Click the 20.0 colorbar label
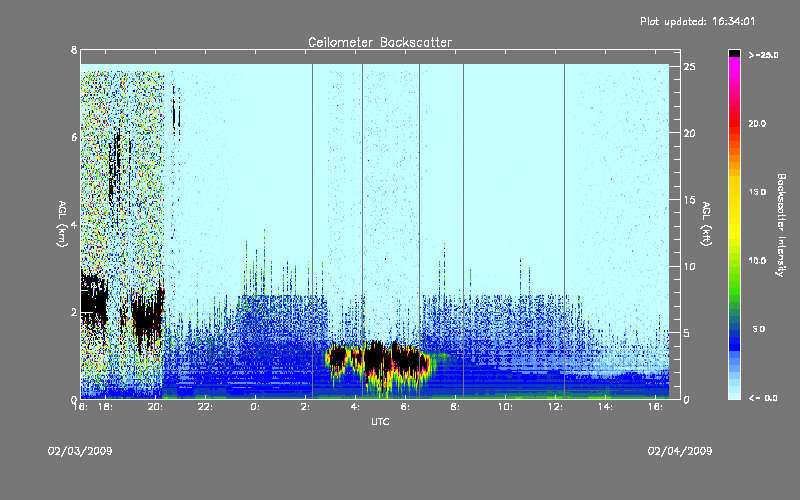This screenshot has width=800, height=500. click(757, 123)
